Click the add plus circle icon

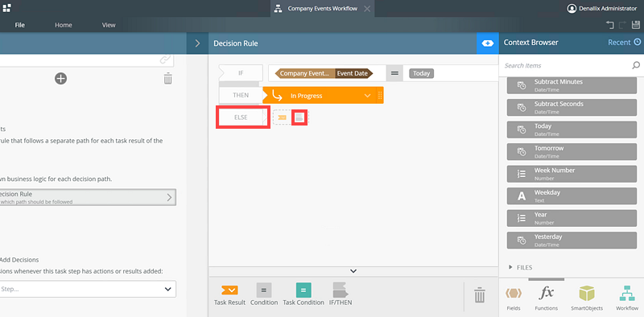tap(61, 78)
